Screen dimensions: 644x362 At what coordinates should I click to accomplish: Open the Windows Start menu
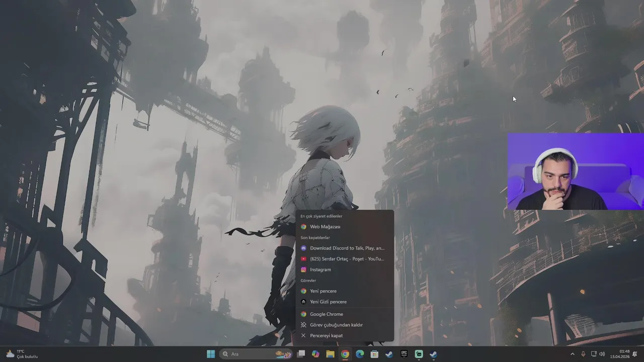tap(211, 354)
